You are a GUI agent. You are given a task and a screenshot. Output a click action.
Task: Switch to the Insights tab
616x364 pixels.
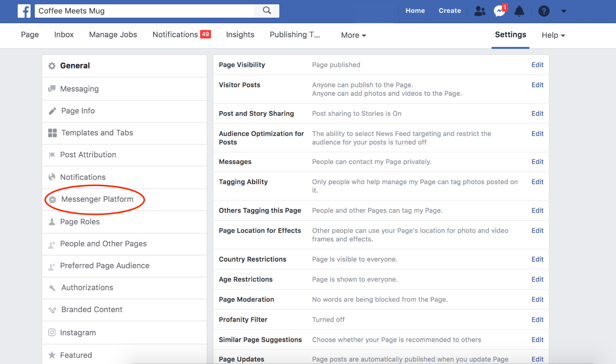pos(240,35)
